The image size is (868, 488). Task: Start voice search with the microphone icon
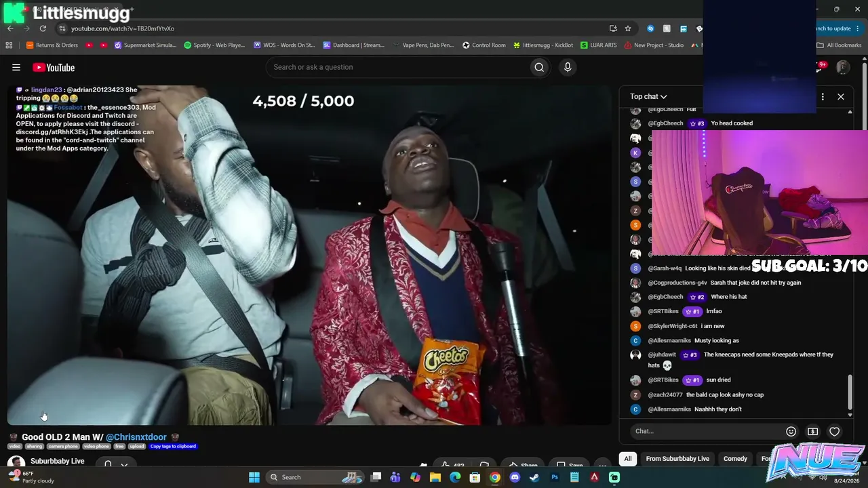pos(568,67)
